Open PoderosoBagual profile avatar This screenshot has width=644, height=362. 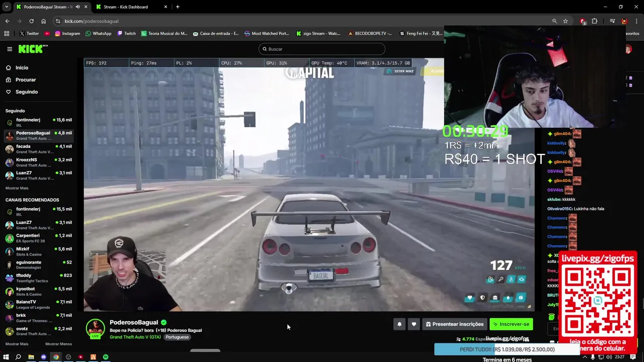(x=95, y=328)
